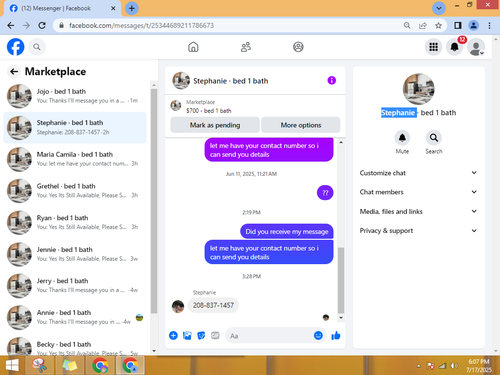This screenshot has width=500, height=375.
Task: Open Annie bed 1 bath conversation
Action: 75,317
